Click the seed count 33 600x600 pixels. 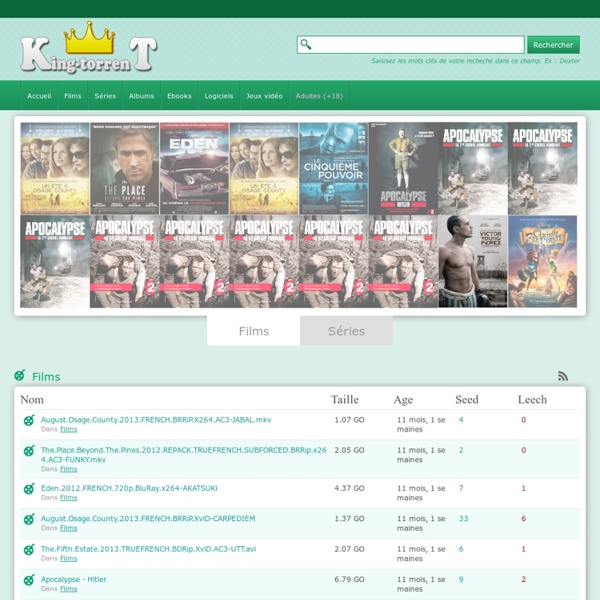463,518
